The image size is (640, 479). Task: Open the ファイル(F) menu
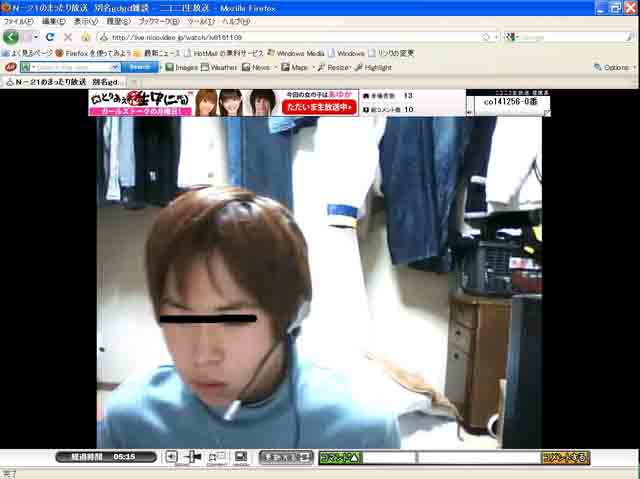click(18, 21)
